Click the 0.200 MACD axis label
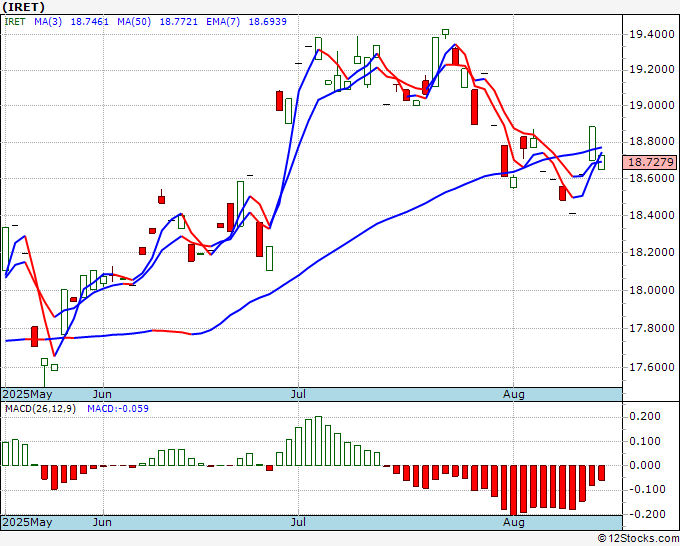Image resolution: width=680 pixels, height=546 pixels. point(645,416)
